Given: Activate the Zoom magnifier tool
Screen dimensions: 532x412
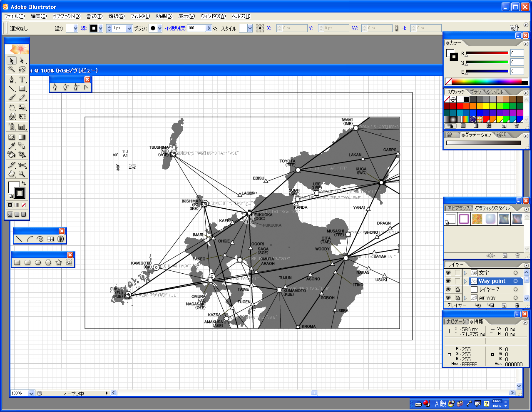Looking at the screenshot, I should coord(22,174).
